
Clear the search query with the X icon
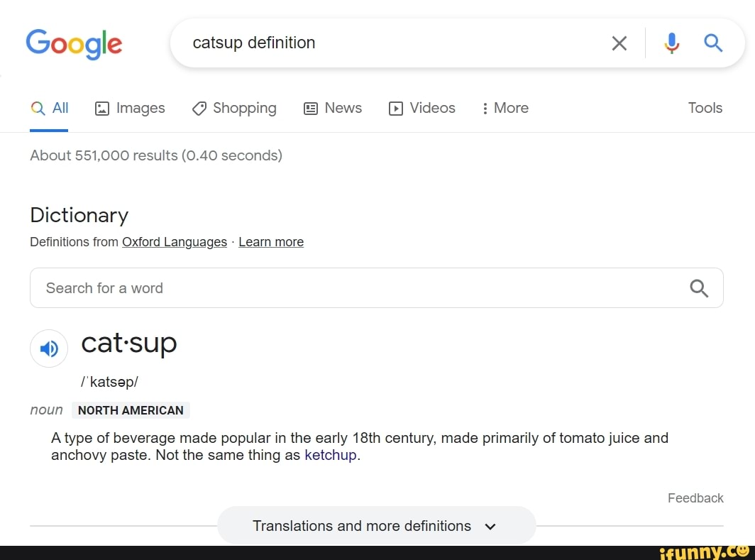click(x=619, y=43)
